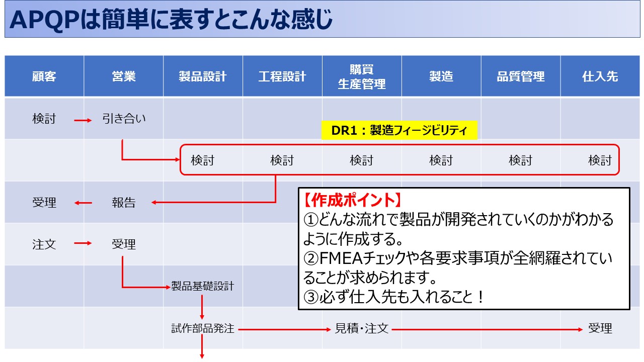Click the '仕入先' column header

(600, 76)
